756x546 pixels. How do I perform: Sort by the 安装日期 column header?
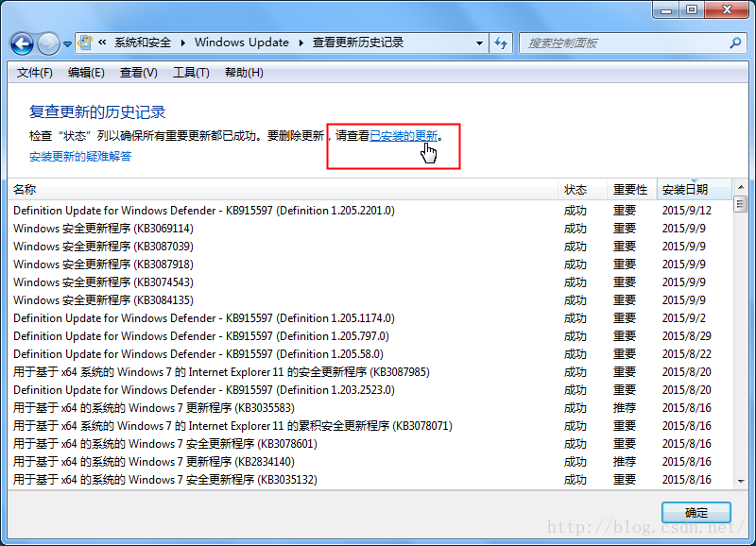695,189
